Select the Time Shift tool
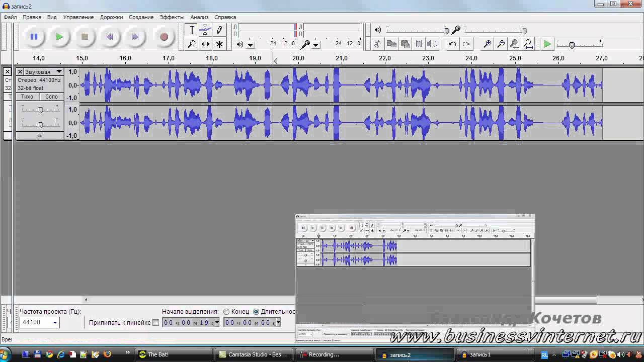The image size is (644, 362). [x=205, y=44]
